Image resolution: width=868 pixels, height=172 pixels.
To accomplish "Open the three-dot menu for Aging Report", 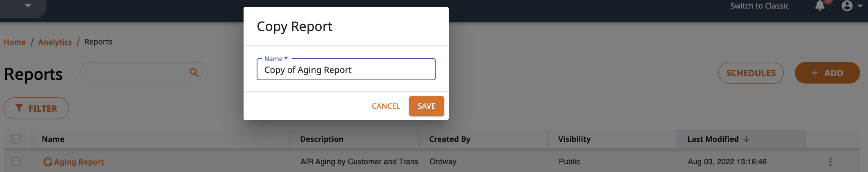I will click(830, 162).
